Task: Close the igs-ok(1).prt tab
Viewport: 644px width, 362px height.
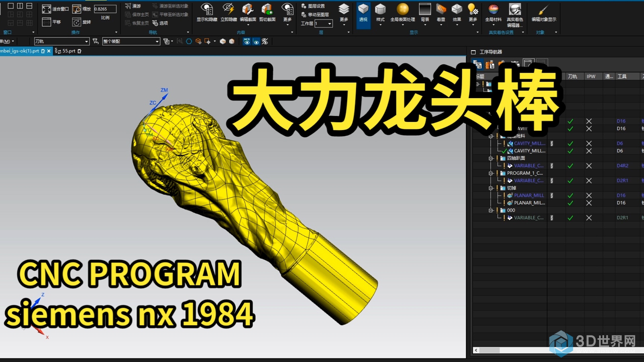Action: pyautogui.click(x=49, y=51)
